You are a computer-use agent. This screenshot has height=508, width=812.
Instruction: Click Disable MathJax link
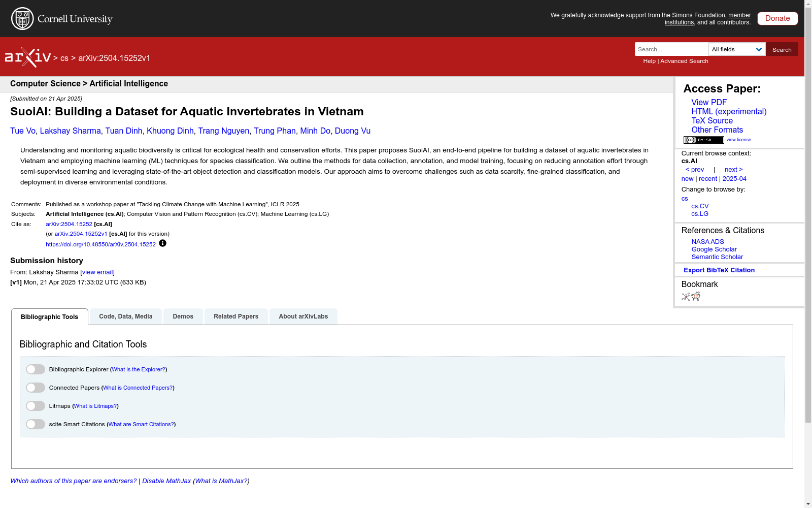click(x=166, y=481)
